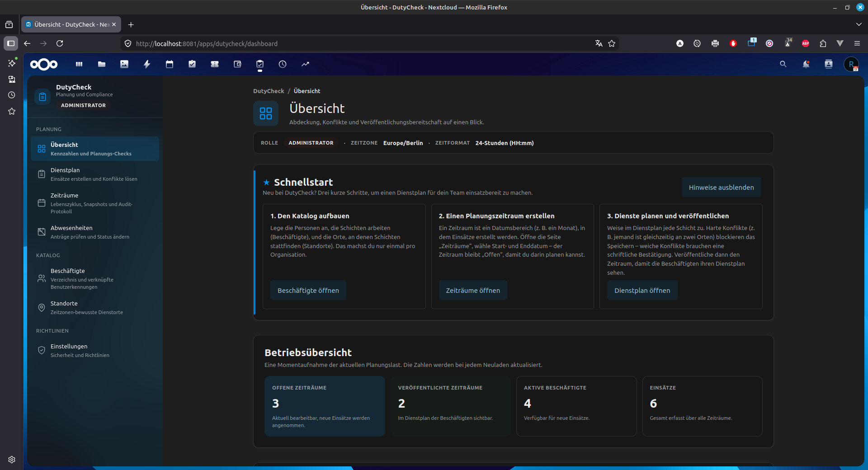Open the Dashboard app icon in Nextcloud bar
Screen dimensions: 868x470
point(79,64)
